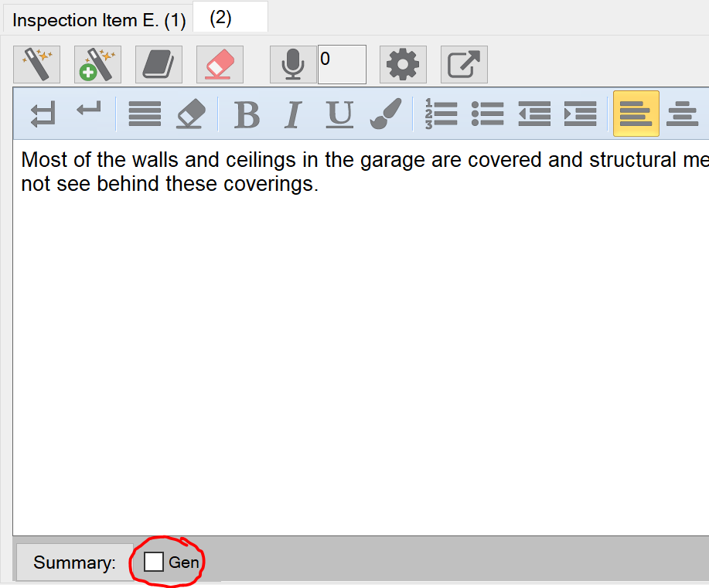
Task: Click the gray eraser in formatting toolbar
Action: [190, 114]
